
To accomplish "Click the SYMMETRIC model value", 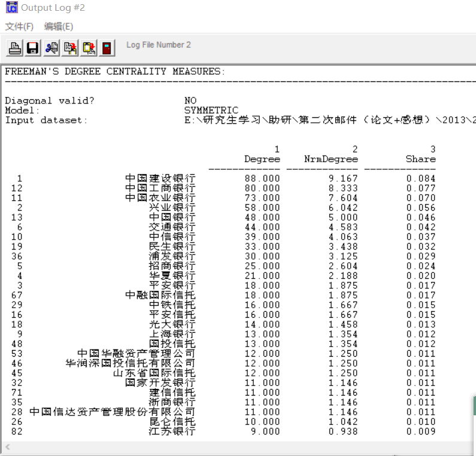I will tap(211, 110).
